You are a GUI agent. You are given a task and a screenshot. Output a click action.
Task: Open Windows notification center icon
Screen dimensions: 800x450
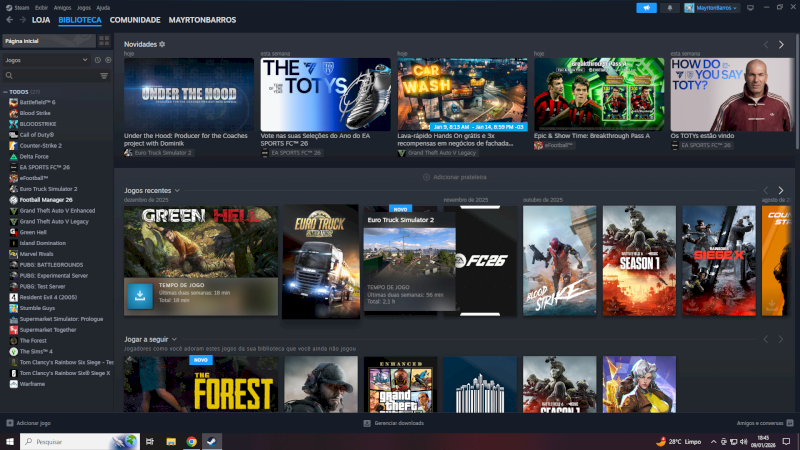click(x=786, y=441)
